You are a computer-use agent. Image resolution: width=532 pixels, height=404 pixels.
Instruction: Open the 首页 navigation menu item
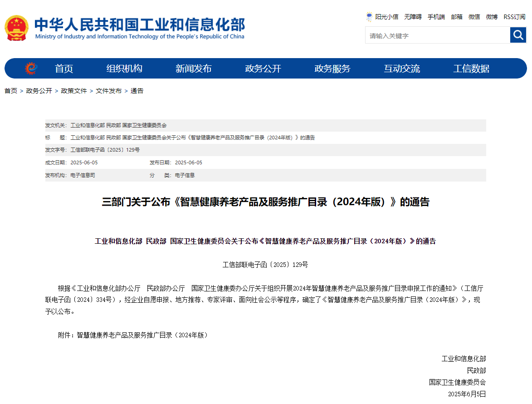tap(64, 69)
